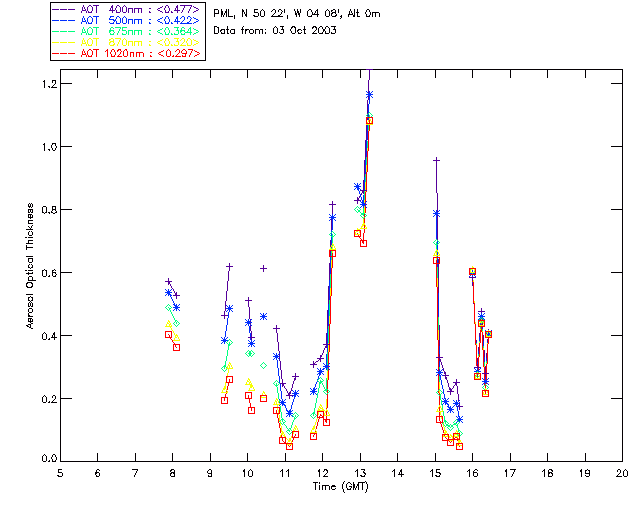The image size is (640, 512).
Task: Click the 'Aerosol Optical Thickness' y-axis label
Action: [x=30, y=266]
